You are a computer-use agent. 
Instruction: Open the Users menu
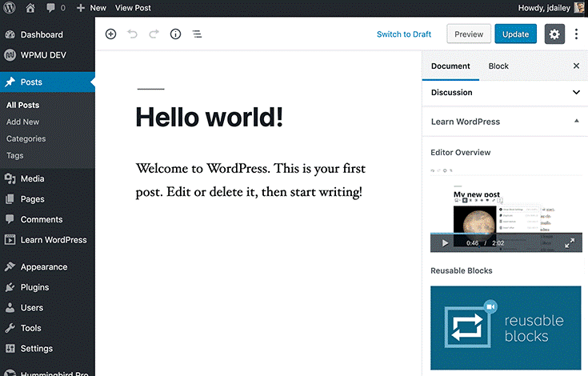(47, 308)
